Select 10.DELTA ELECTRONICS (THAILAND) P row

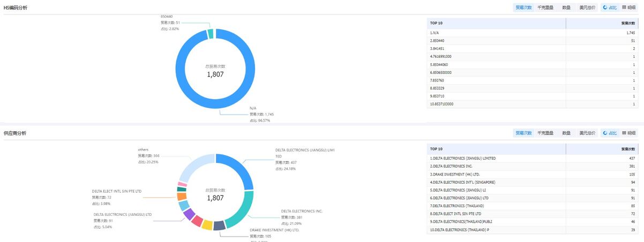coord(532,230)
